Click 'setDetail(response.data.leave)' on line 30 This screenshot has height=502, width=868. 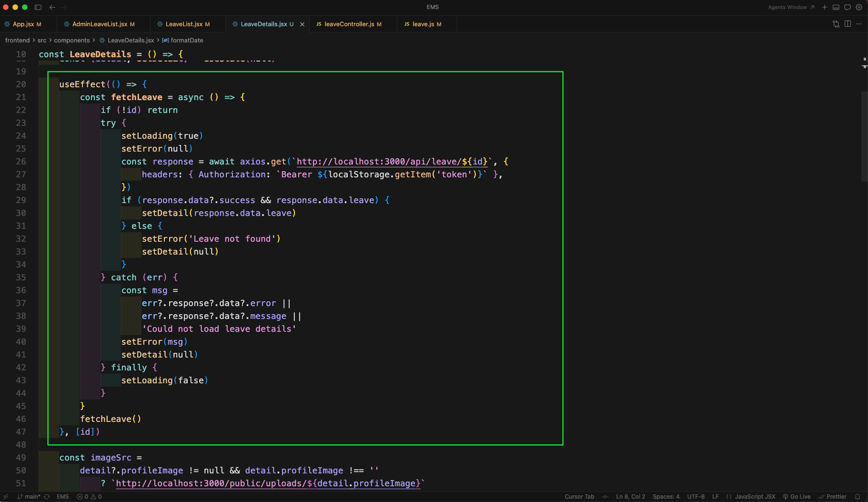click(x=219, y=213)
